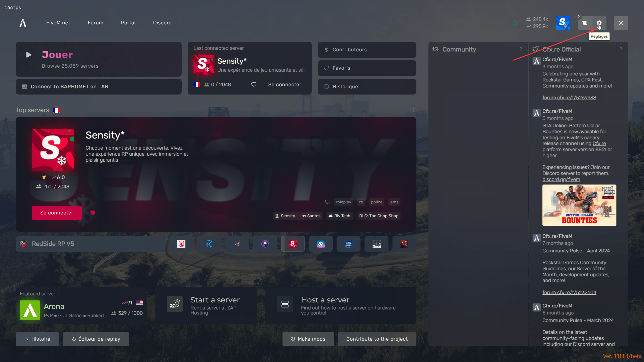Click the red Se connecter button on Sensity

pyautogui.click(x=57, y=213)
